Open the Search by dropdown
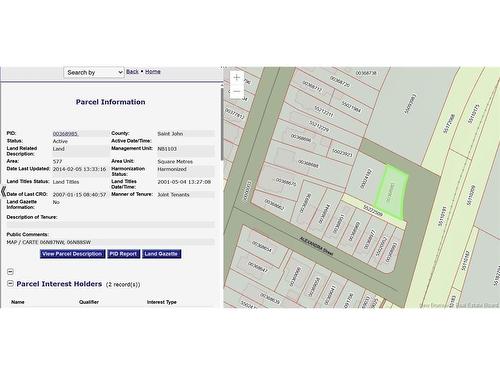This screenshot has height=375, width=500. (x=94, y=72)
